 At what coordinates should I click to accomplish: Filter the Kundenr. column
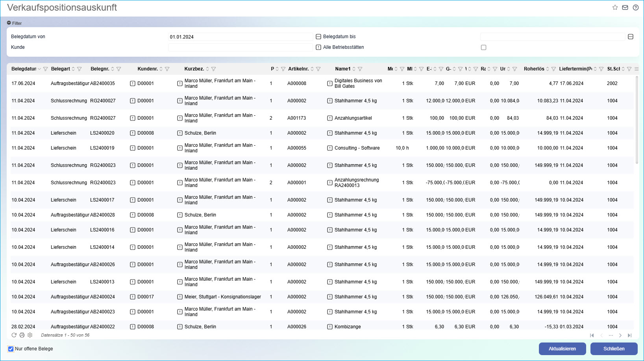pos(167,69)
